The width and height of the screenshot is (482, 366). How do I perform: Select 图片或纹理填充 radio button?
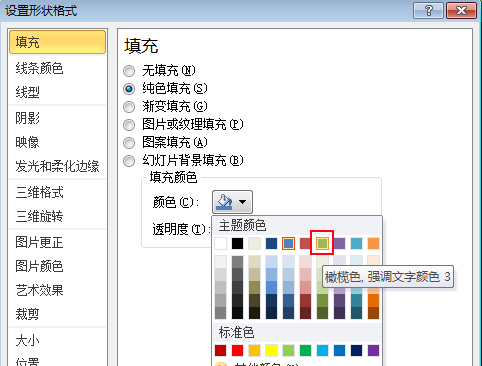(x=129, y=125)
